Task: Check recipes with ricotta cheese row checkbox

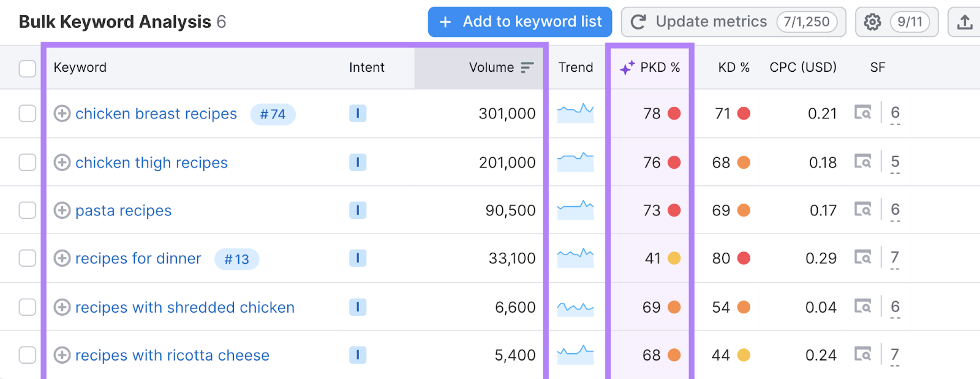Action: [x=28, y=355]
